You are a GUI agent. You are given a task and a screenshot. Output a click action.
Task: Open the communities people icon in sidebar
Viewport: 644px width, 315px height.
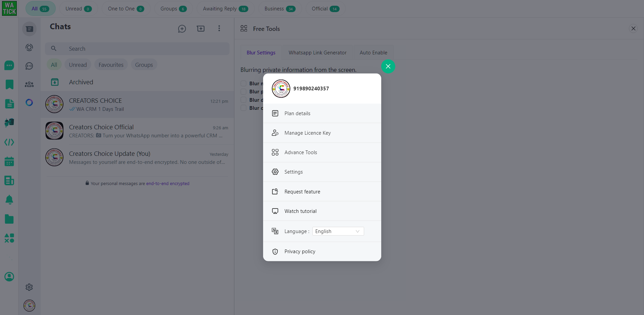click(30, 84)
